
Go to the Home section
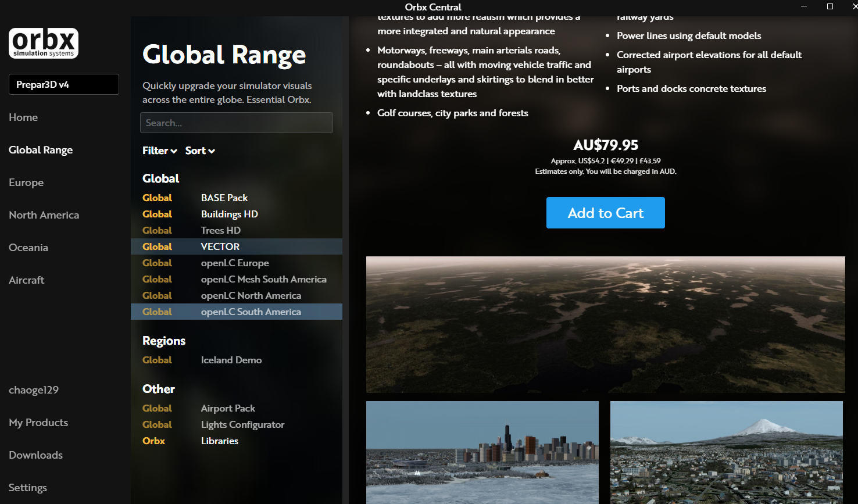pos(23,117)
